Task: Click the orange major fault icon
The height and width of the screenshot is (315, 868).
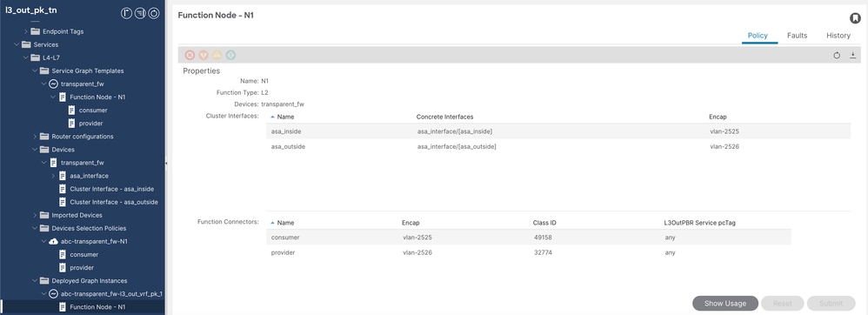Action: point(204,55)
